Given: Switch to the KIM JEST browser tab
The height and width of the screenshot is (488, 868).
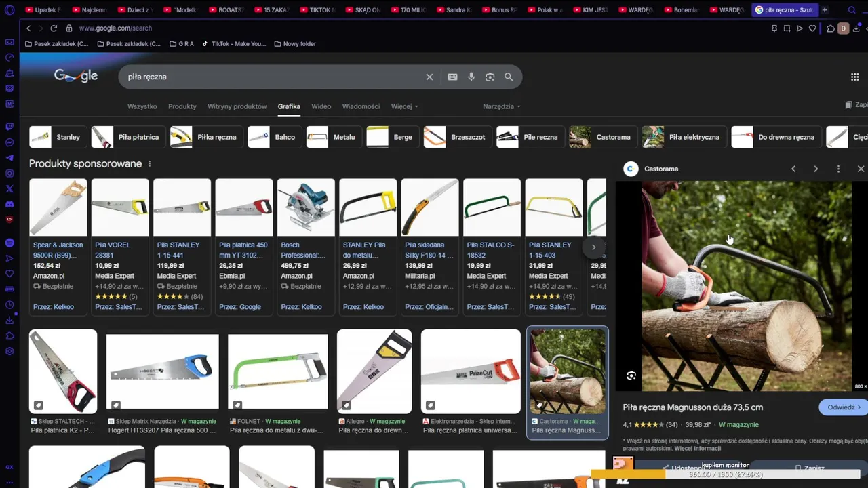Looking at the screenshot, I should tap(591, 10).
